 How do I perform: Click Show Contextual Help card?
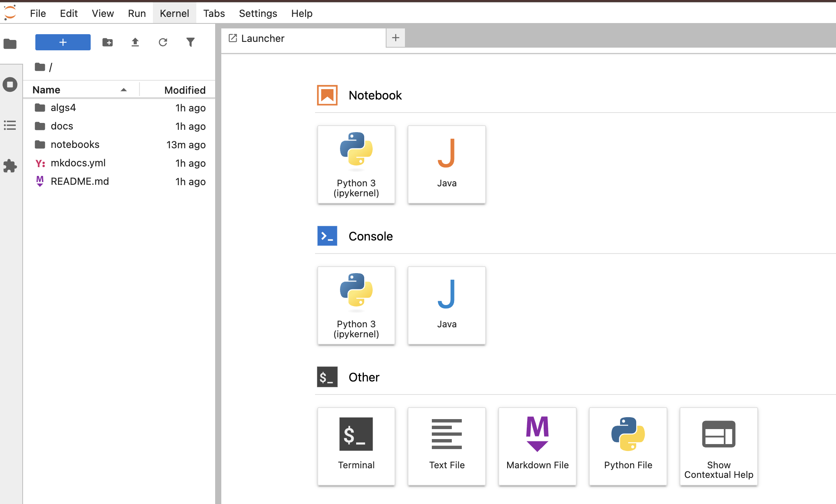(x=719, y=446)
